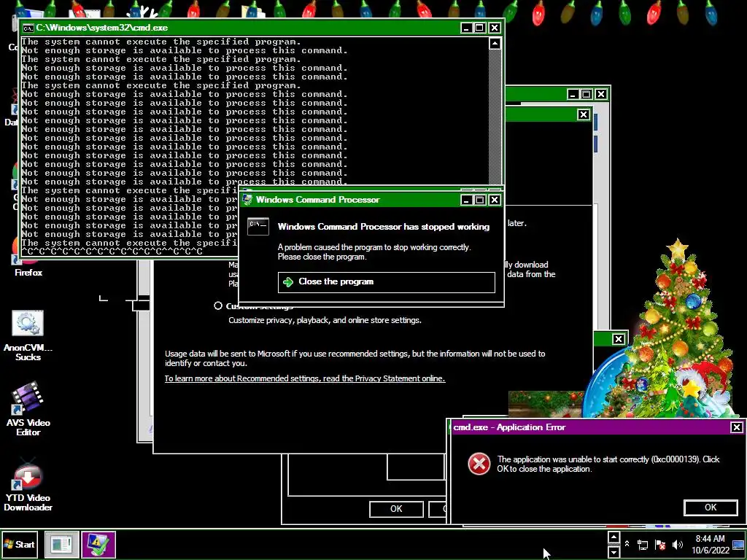Viewport: 747px width, 560px height.
Task: Close the cmd.exe - Application Error dialog
Action: pos(737,427)
